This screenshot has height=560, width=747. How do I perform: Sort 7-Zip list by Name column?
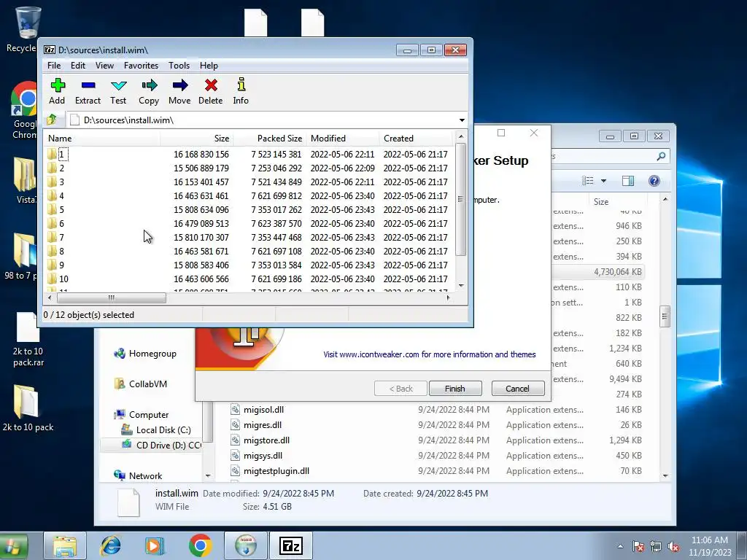point(102,139)
